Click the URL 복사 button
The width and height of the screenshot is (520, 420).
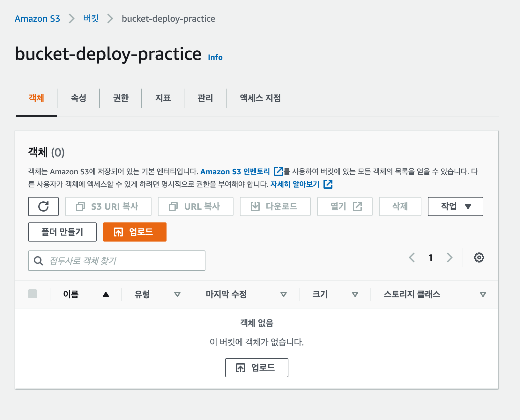196,206
